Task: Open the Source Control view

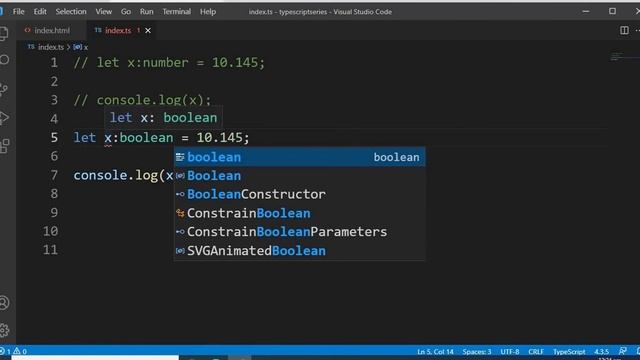Action: 4,89
